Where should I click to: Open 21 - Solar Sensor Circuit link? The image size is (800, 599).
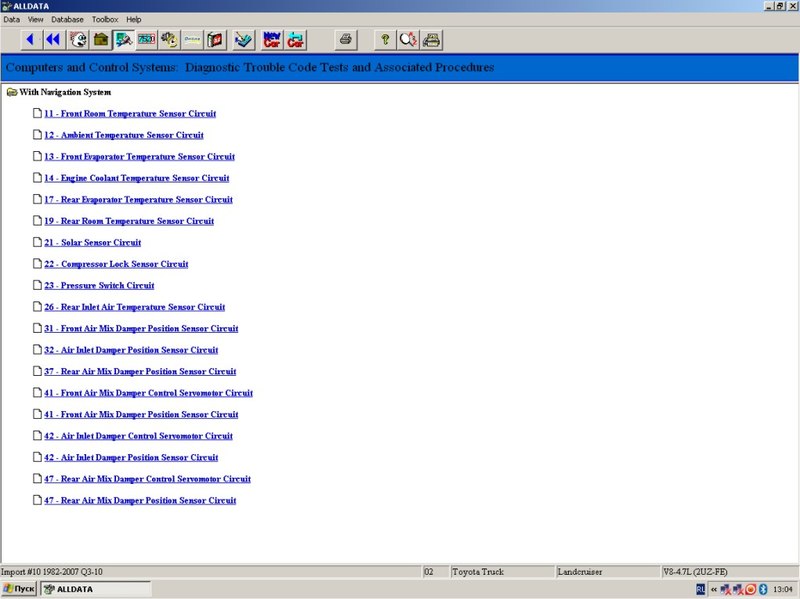(x=92, y=242)
